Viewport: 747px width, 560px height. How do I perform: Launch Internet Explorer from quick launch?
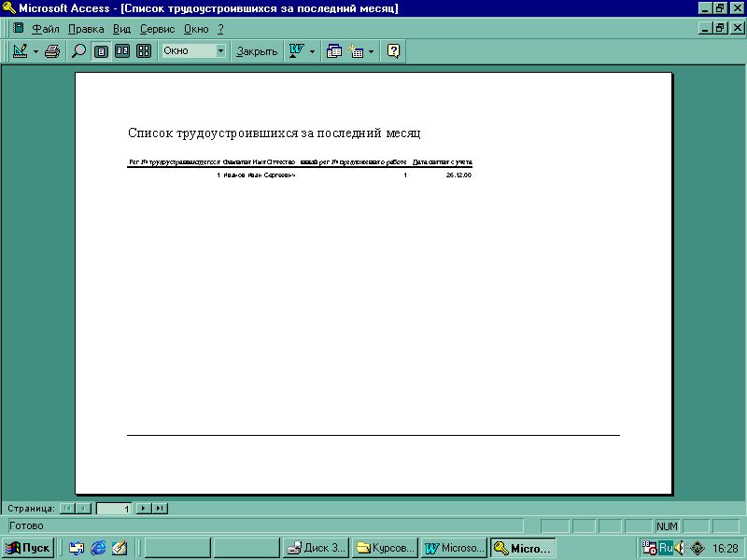[98, 548]
